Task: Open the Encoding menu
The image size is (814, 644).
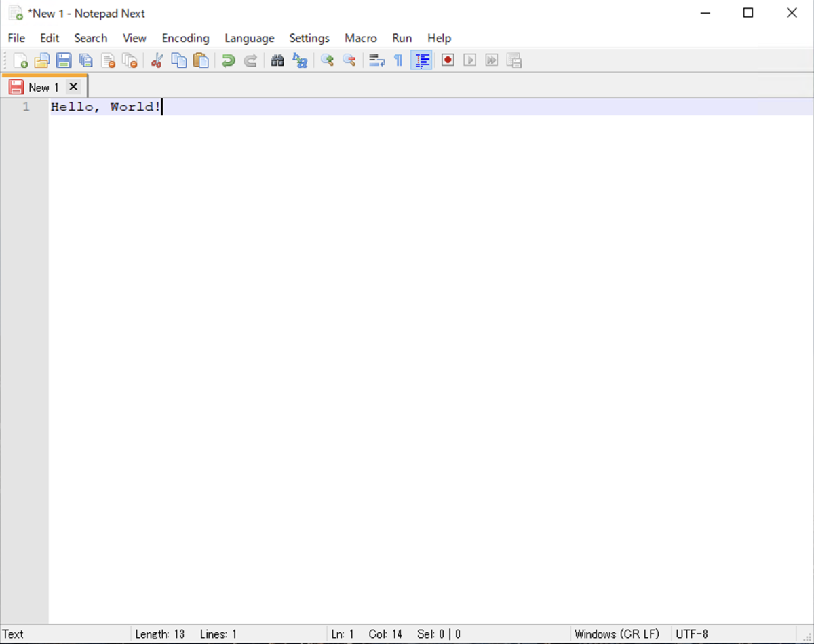Action: pos(185,38)
